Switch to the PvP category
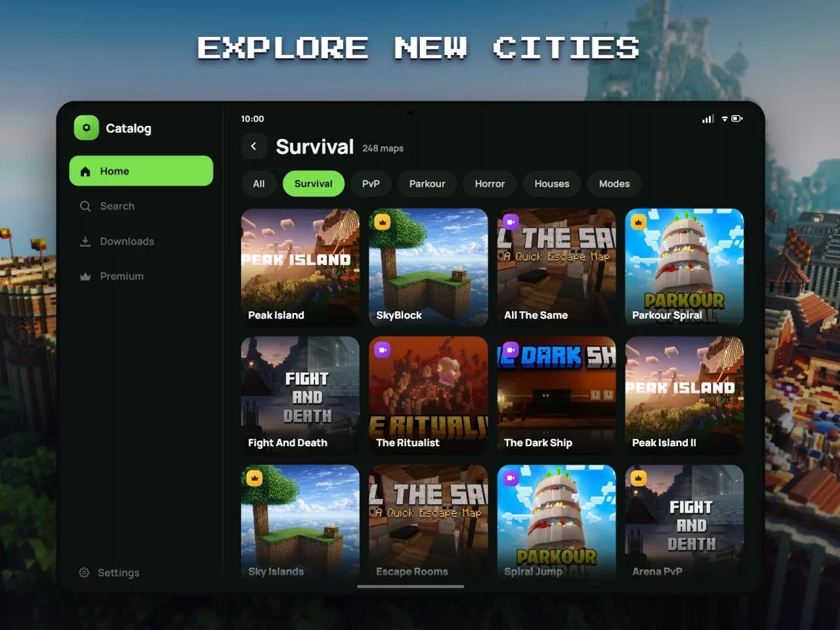 [x=371, y=184]
